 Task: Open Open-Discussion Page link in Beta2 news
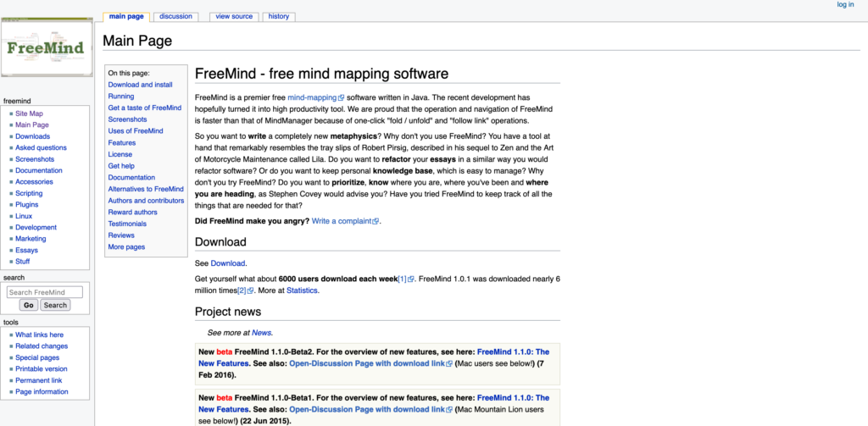pyautogui.click(x=367, y=363)
